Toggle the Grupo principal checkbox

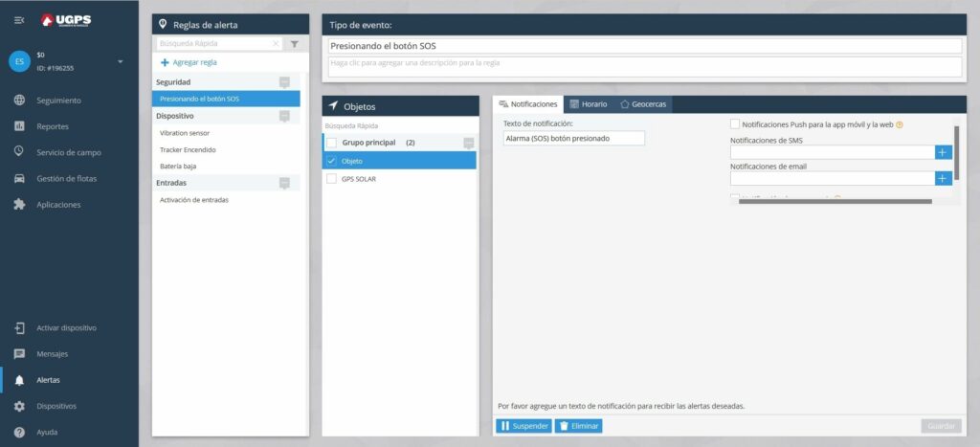click(x=332, y=143)
